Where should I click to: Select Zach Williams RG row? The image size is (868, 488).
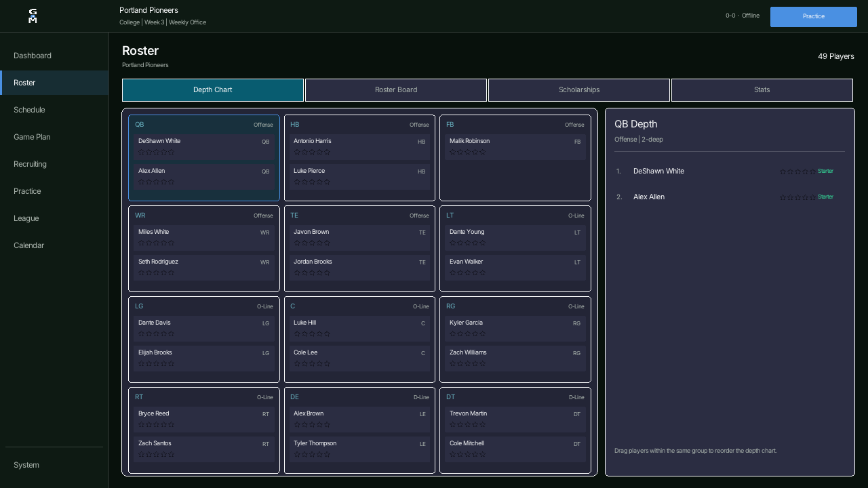pyautogui.click(x=515, y=359)
